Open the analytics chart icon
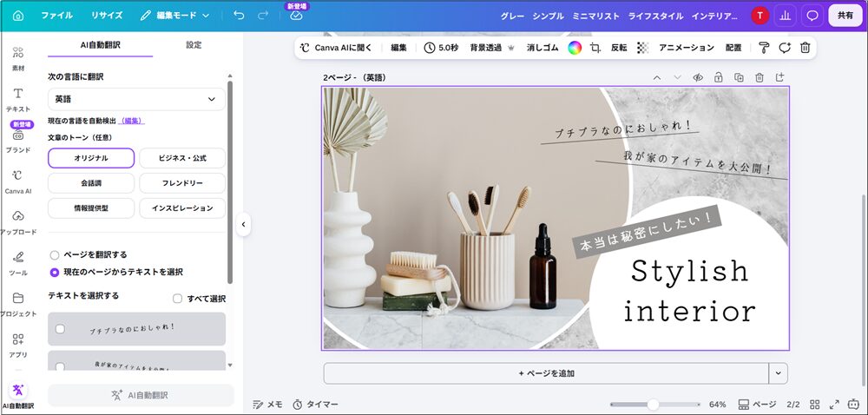This screenshot has width=868, height=415. pos(785,16)
